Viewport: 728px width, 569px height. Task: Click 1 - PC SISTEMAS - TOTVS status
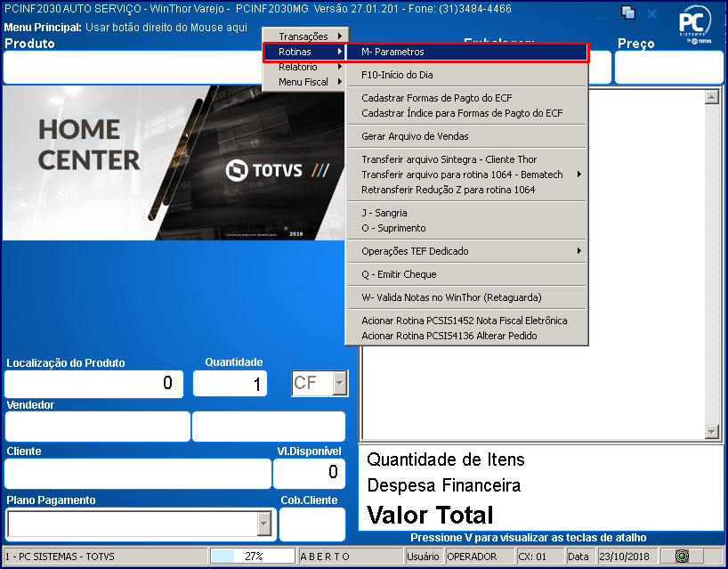[x=105, y=556]
